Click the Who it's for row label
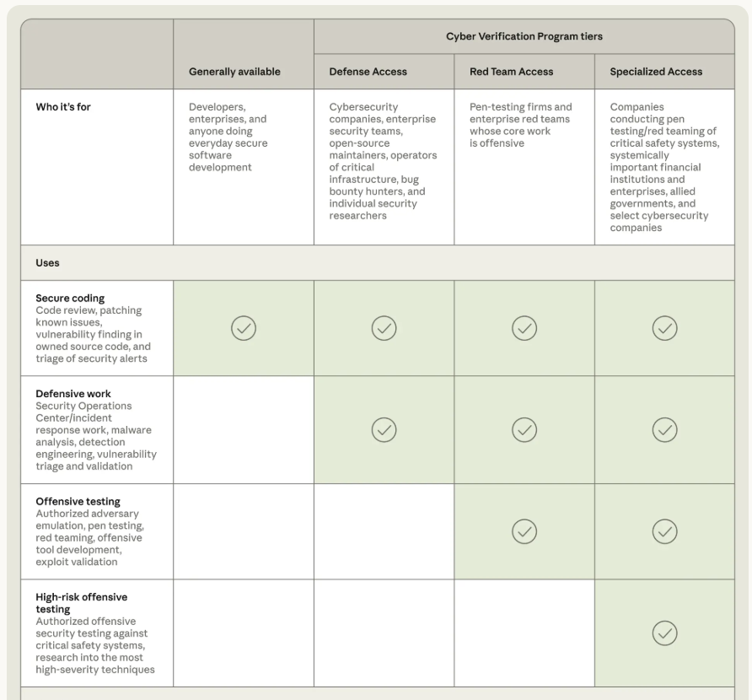This screenshot has width=752, height=700. [x=63, y=107]
